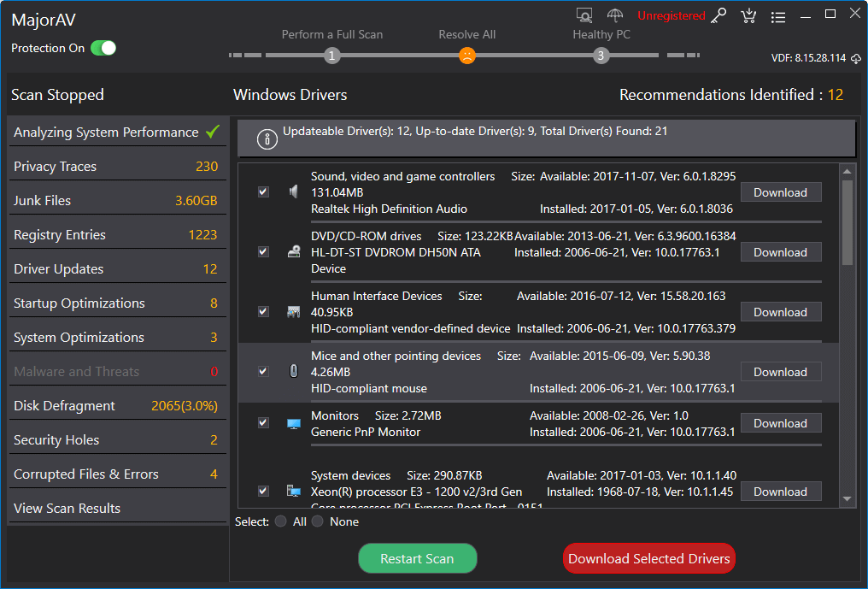868x589 pixels.
Task: Click the speaker icon for Realtek Audio
Action: pos(293,191)
